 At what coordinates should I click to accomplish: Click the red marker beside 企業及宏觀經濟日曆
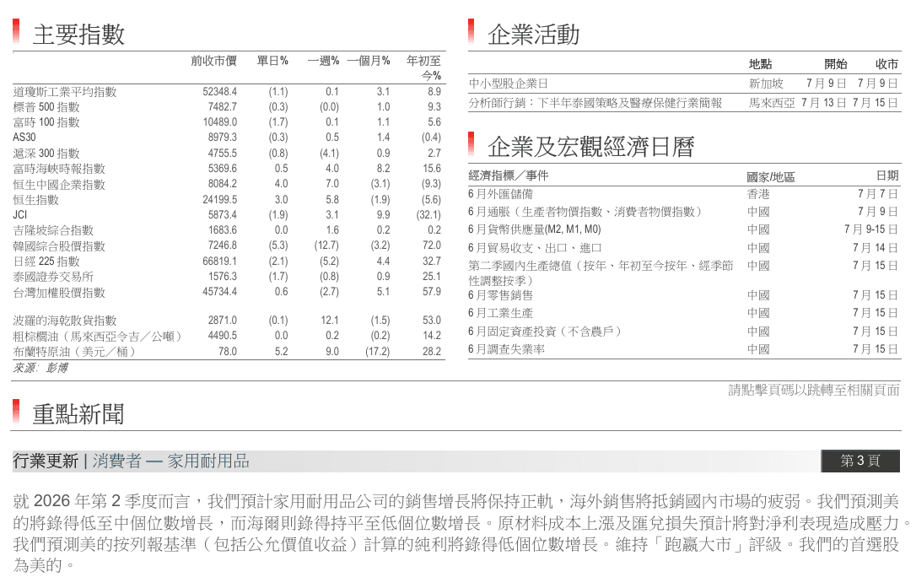pos(471,144)
